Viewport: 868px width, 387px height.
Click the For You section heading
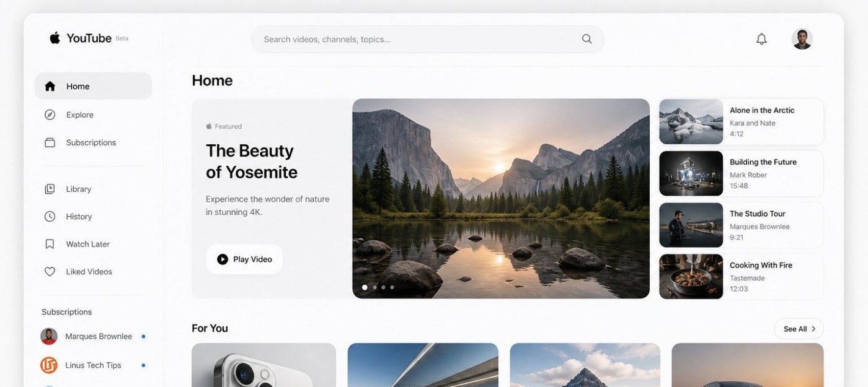(210, 328)
